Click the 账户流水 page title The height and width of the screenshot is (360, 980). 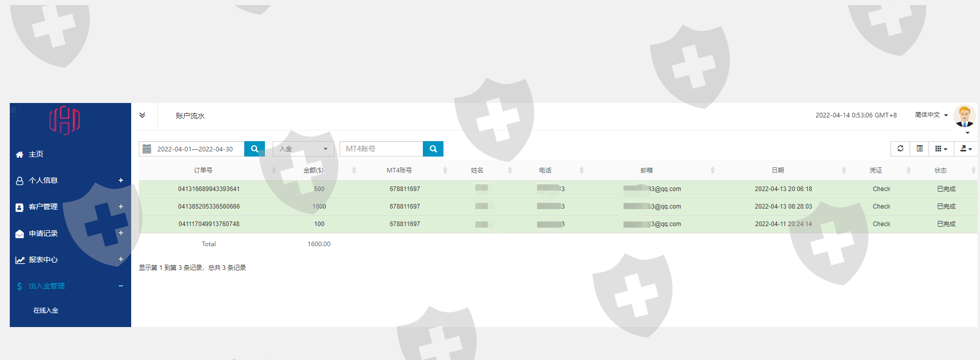click(x=190, y=116)
